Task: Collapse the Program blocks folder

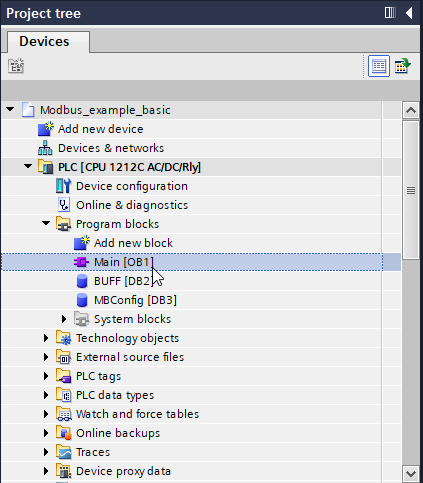Action: [46, 223]
